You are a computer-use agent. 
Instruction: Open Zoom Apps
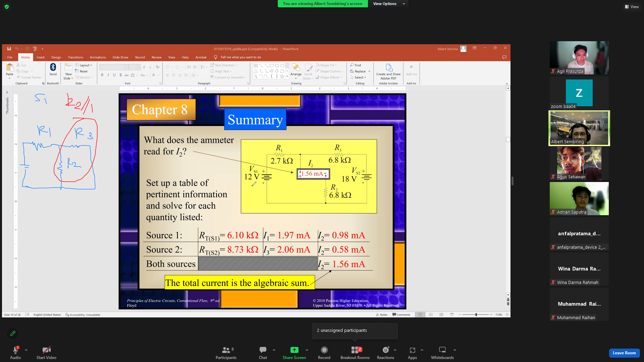click(412, 353)
